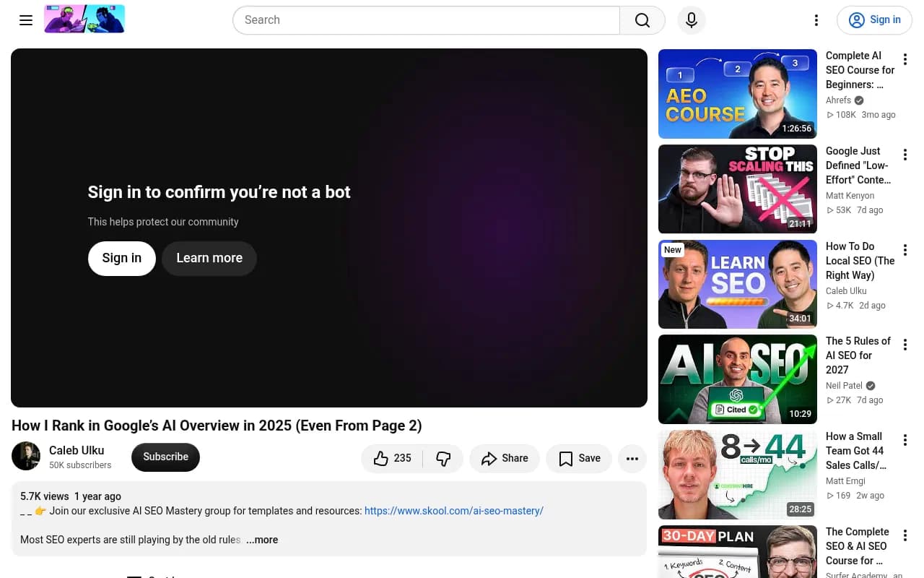Click Learn more button on player
The height and width of the screenshot is (578, 924).
pos(209,258)
